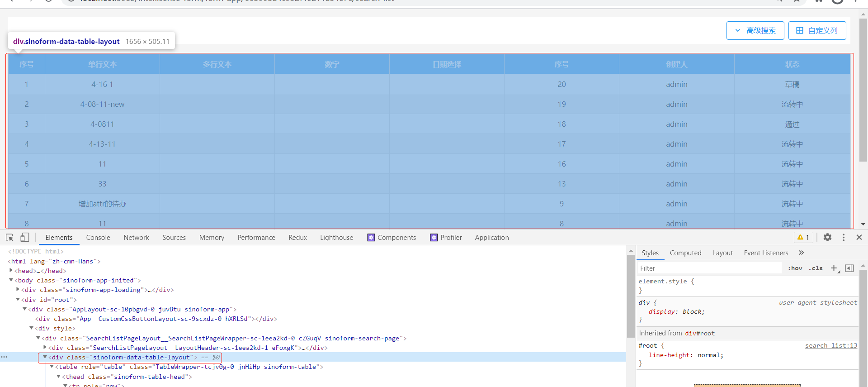Collapse the div style node

click(32, 328)
